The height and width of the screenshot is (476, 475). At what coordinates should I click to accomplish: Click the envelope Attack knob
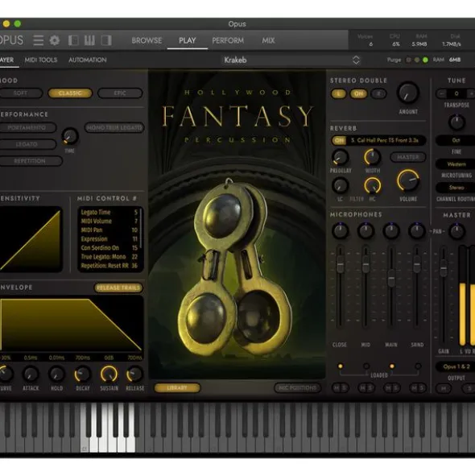31,375
